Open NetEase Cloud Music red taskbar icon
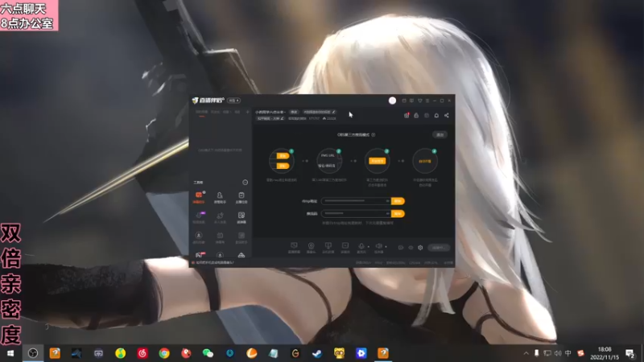This screenshot has height=362, width=644. (x=142, y=353)
